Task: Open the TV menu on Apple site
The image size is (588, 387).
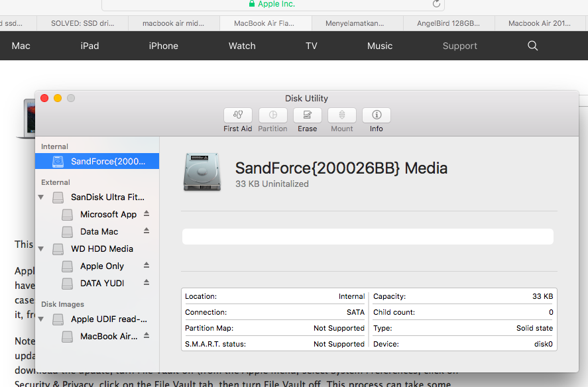Action: coord(312,46)
